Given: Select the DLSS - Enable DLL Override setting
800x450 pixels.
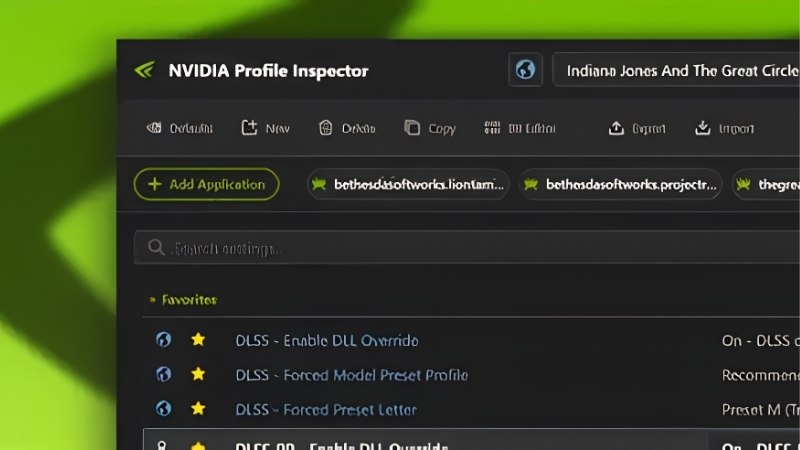Looking at the screenshot, I should [x=327, y=341].
